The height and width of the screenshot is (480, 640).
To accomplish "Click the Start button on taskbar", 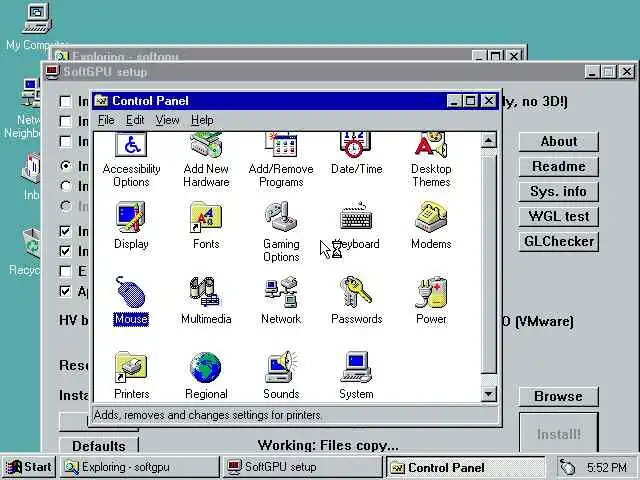I will [28, 467].
